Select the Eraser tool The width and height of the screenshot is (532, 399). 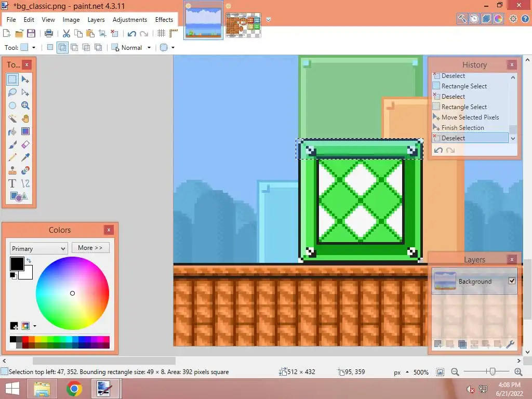(25, 144)
